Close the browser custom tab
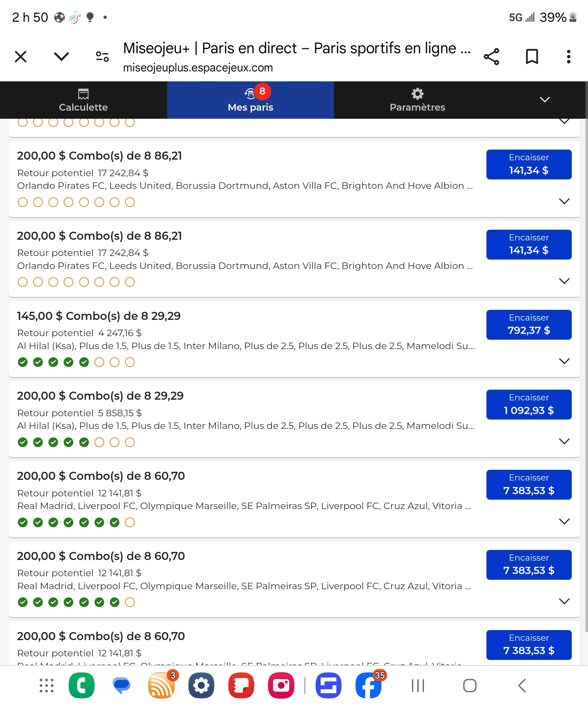This screenshot has height=706, width=588. [x=20, y=56]
